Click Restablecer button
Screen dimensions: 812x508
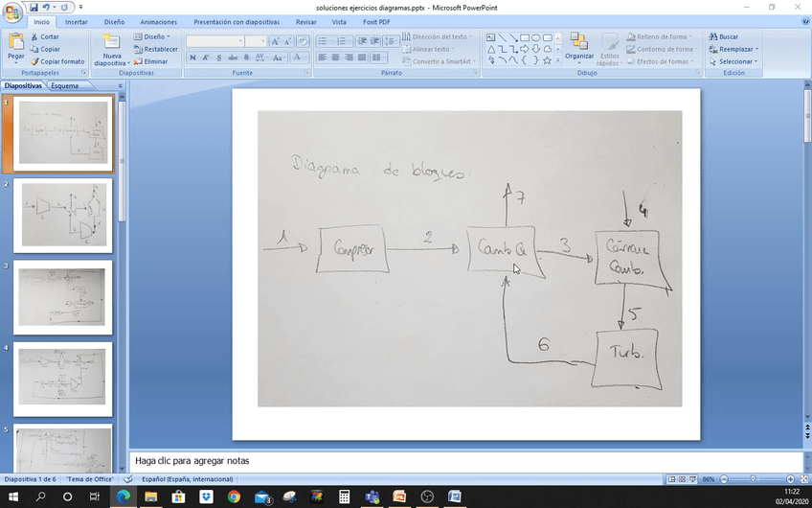coord(155,49)
